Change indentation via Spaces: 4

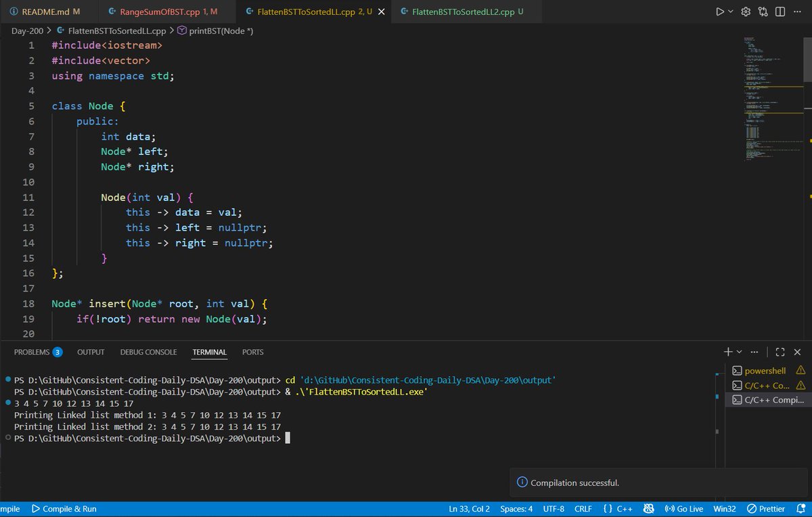point(516,509)
